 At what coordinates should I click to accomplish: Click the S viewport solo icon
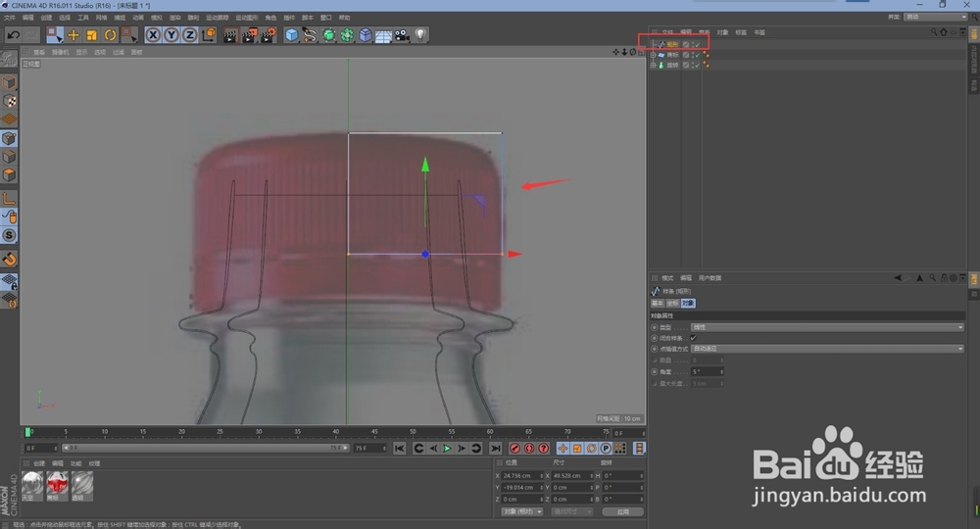click(x=9, y=235)
